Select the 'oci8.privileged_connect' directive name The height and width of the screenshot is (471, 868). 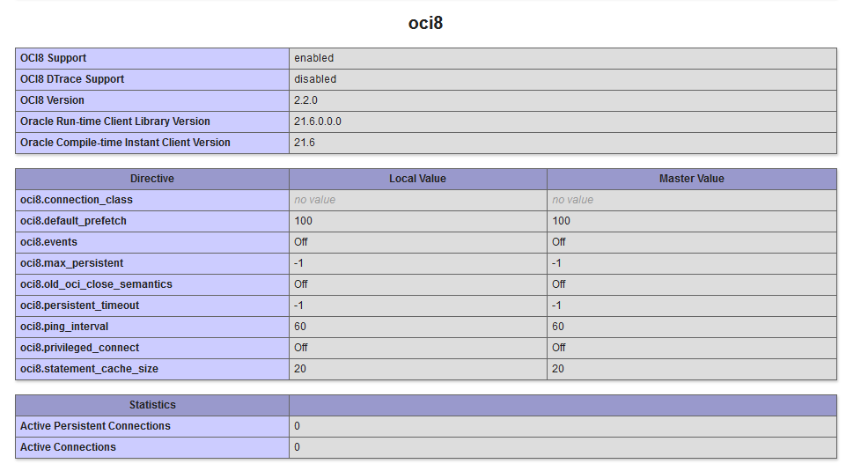[80, 348]
